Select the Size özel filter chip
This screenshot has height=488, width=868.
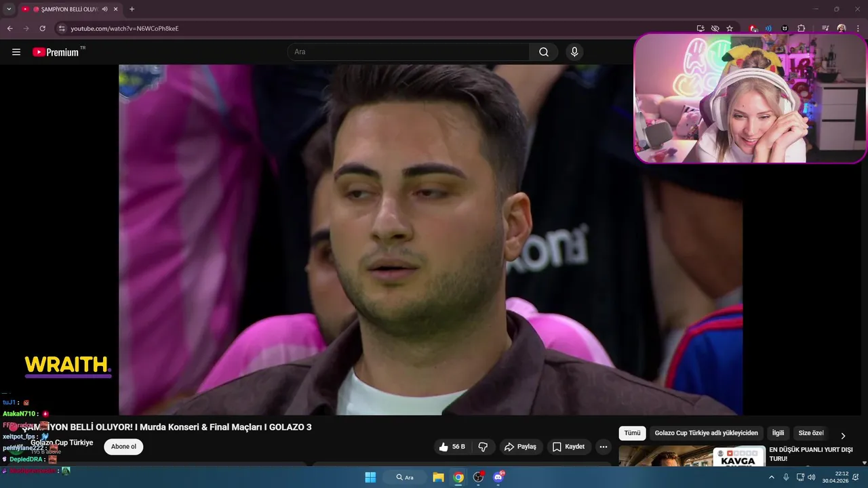pos(811,433)
